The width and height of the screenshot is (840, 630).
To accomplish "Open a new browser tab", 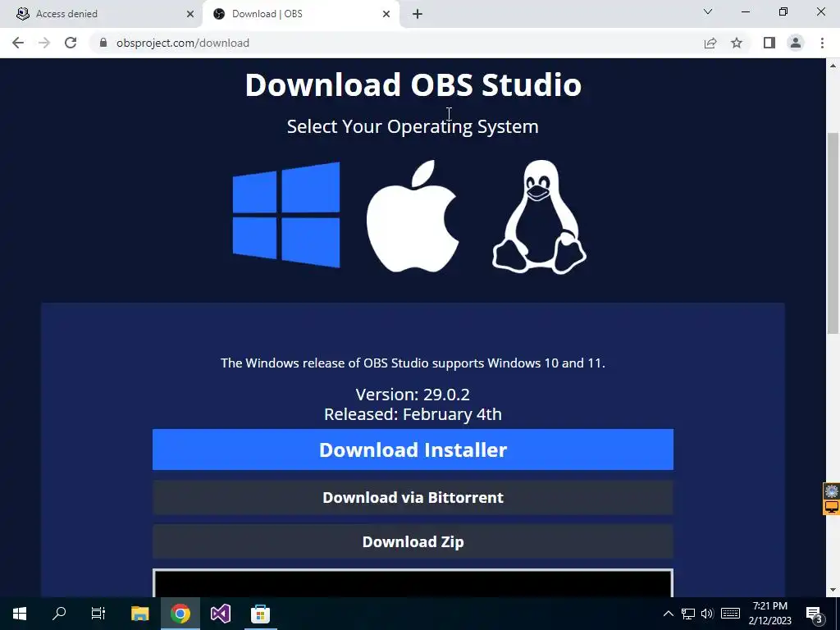I will pyautogui.click(x=418, y=14).
